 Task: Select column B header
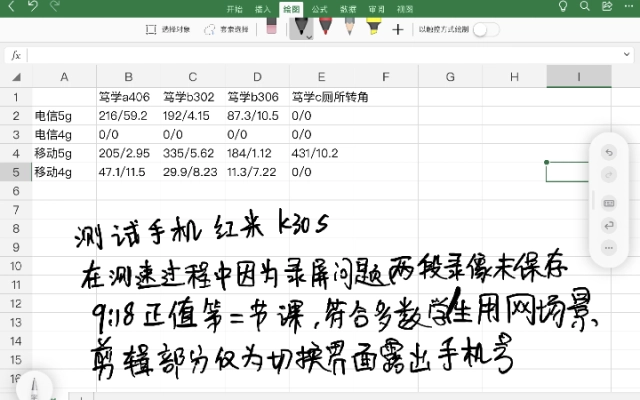tap(129, 77)
